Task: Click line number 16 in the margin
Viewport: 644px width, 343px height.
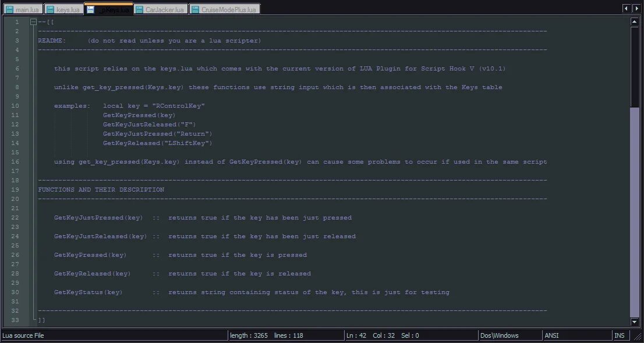Action: click(15, 162)
